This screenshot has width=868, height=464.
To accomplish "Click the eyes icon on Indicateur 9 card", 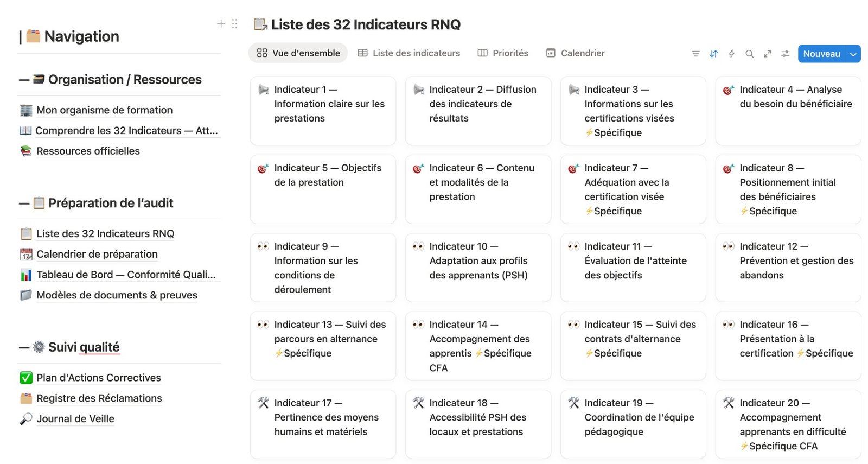I will click(263, 246).
